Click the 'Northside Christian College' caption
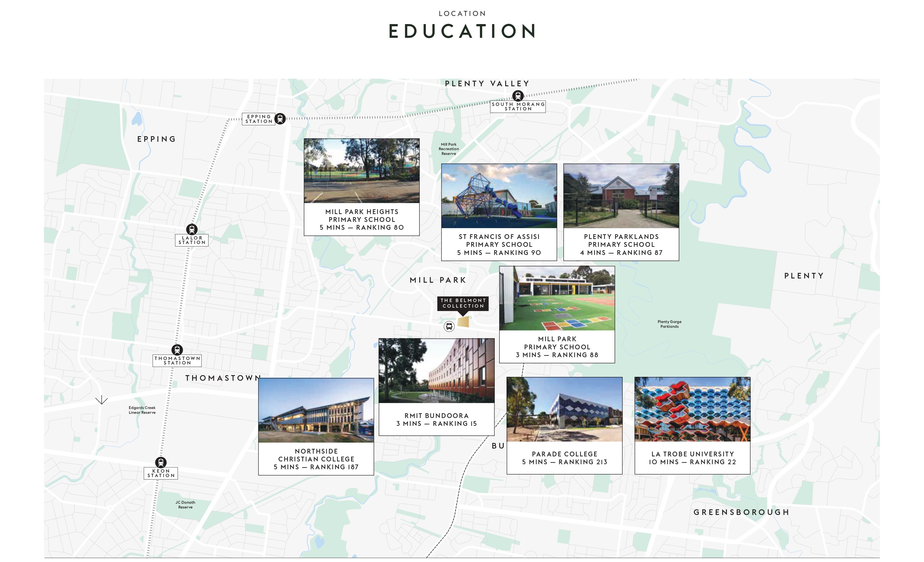The height and width of the screenshot is (562, 924). 316,455
